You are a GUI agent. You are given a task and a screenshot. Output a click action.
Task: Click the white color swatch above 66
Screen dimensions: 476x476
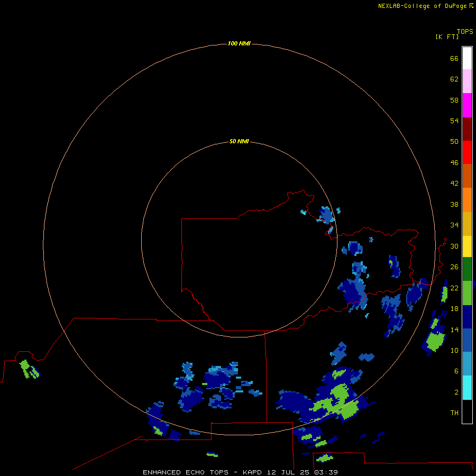click(467, 58)
